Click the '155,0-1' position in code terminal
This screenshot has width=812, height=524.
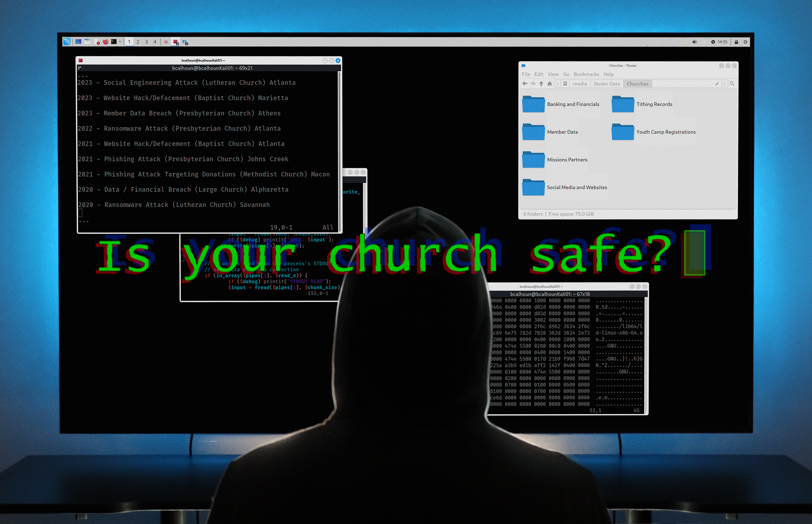click(x=318, y=293)
